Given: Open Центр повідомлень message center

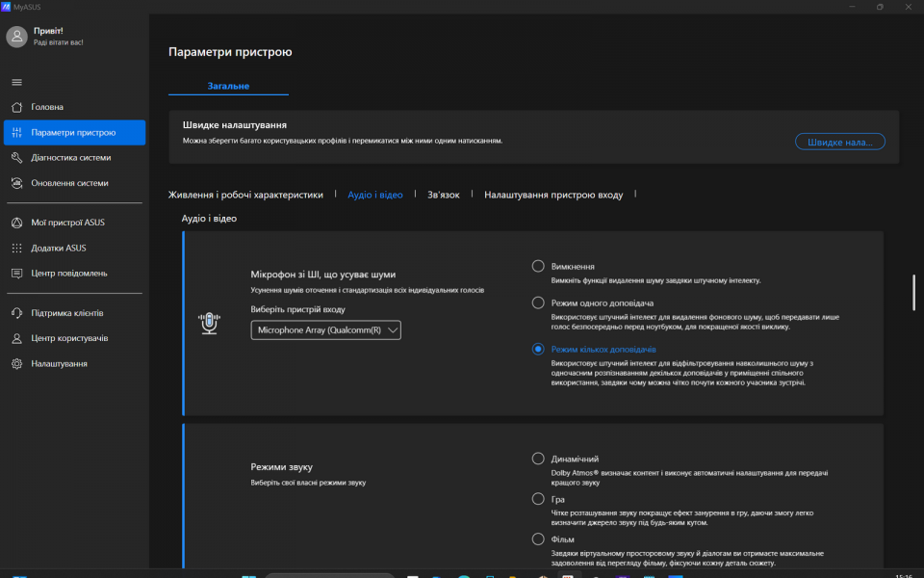Looking at the screenshot, I should (x=74, y=273).
